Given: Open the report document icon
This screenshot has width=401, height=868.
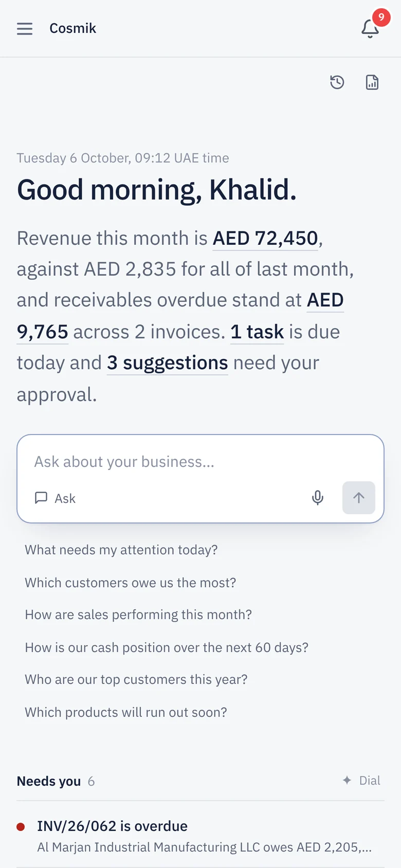Looking at the screenshot, I should click(x=372, y=82).
